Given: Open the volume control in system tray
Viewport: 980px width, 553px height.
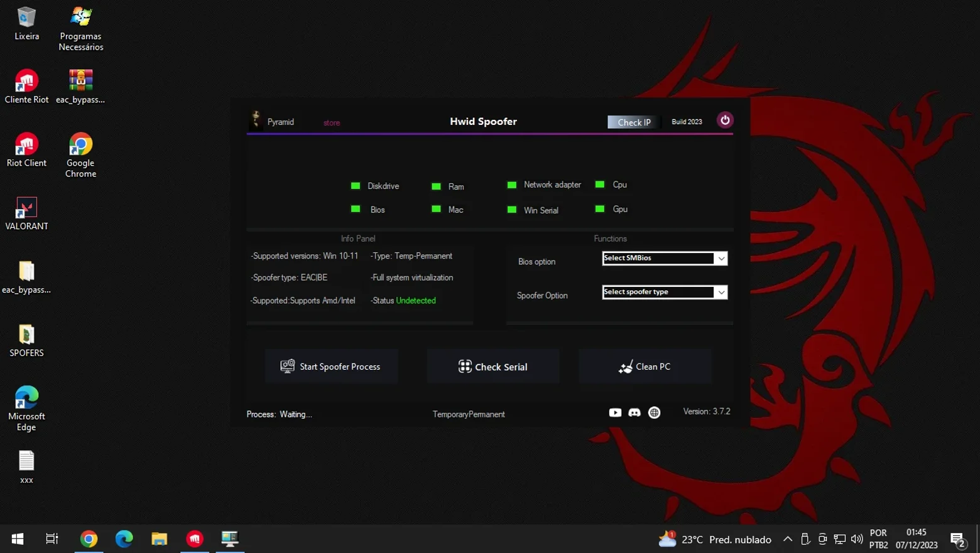Looking at the screenshot, I should [857, 539].
